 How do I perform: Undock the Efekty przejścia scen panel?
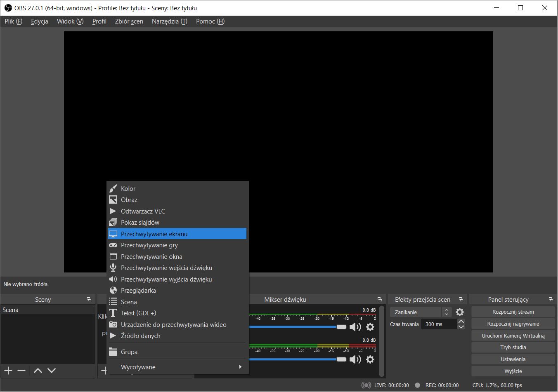tap(461, 299)
